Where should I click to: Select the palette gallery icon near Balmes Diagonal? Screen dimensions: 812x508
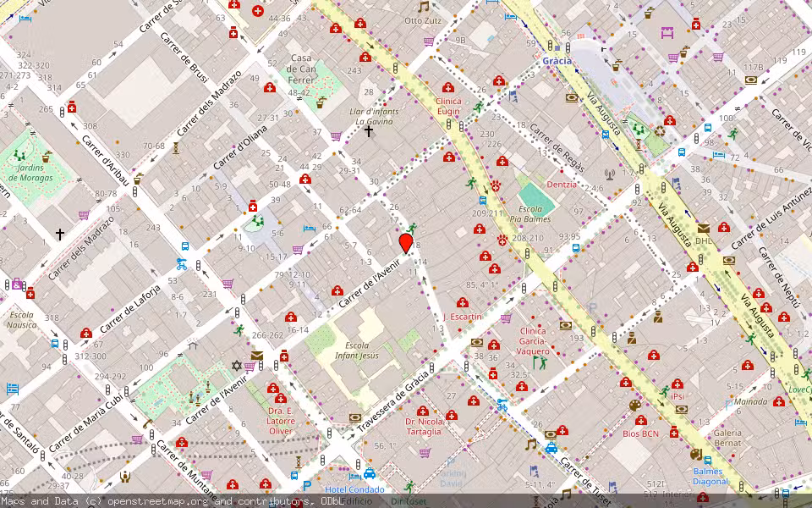tap(695, 455)
